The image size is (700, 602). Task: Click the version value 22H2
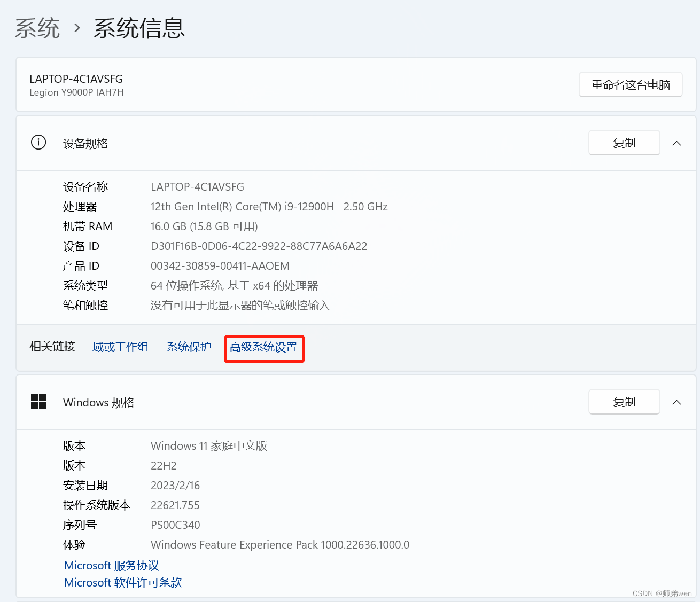[164, 466]
